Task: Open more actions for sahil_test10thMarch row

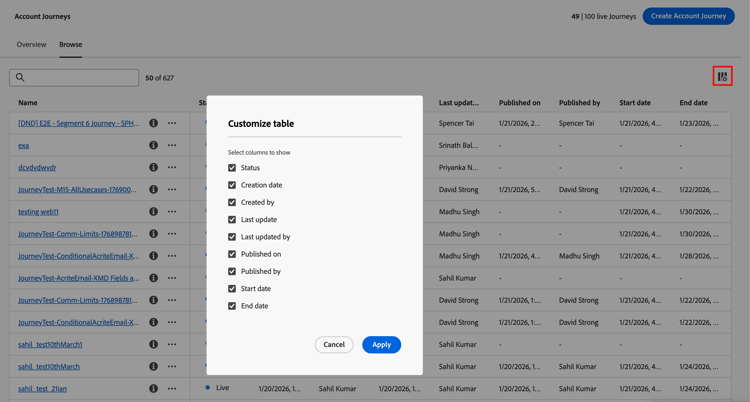Action: point(172,366)
